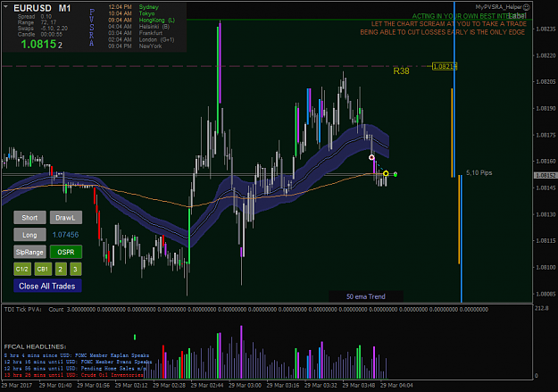Select the Helsinki (B) session row
This screenshot has height=392, width=558.
tap(138, 27)
